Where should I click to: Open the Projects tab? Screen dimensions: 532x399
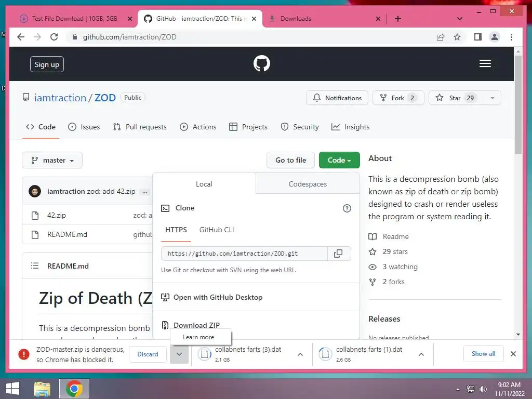[248, 127]
